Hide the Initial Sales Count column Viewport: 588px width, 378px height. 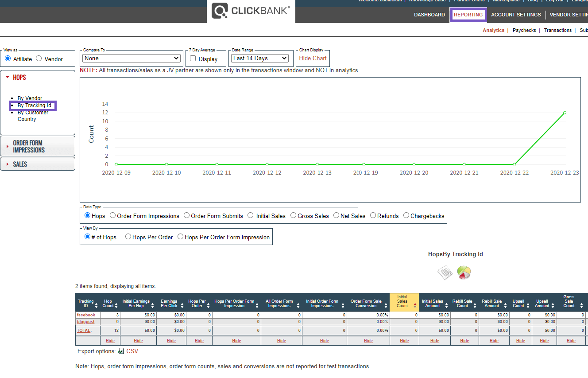(x=404, y=341)
